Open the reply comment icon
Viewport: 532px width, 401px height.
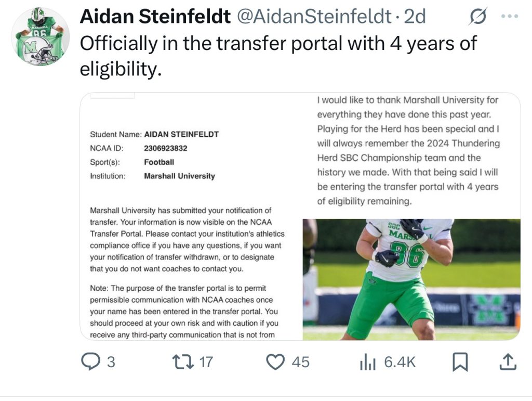click(x=90, y=361)
